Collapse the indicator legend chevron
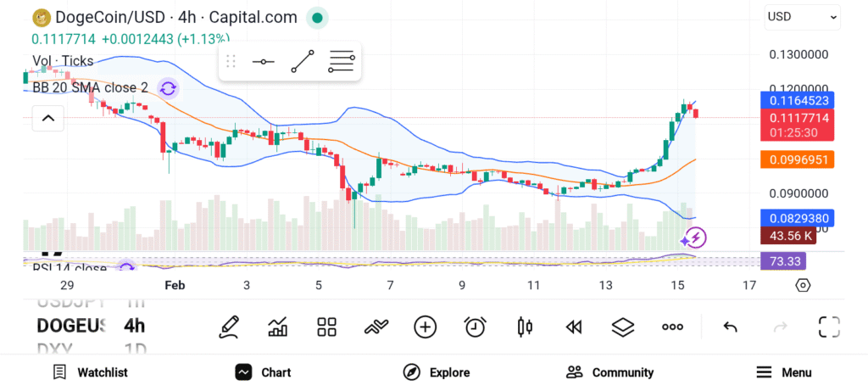Viewport: 868px width, 391px height. coord(47,118)
